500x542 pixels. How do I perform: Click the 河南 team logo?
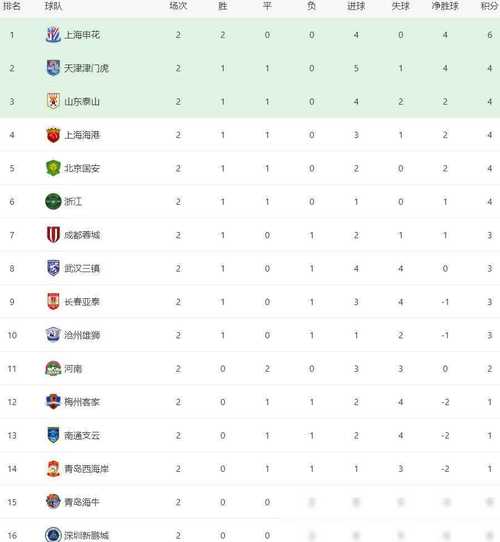pyautogui.click(x=53, y=368)
